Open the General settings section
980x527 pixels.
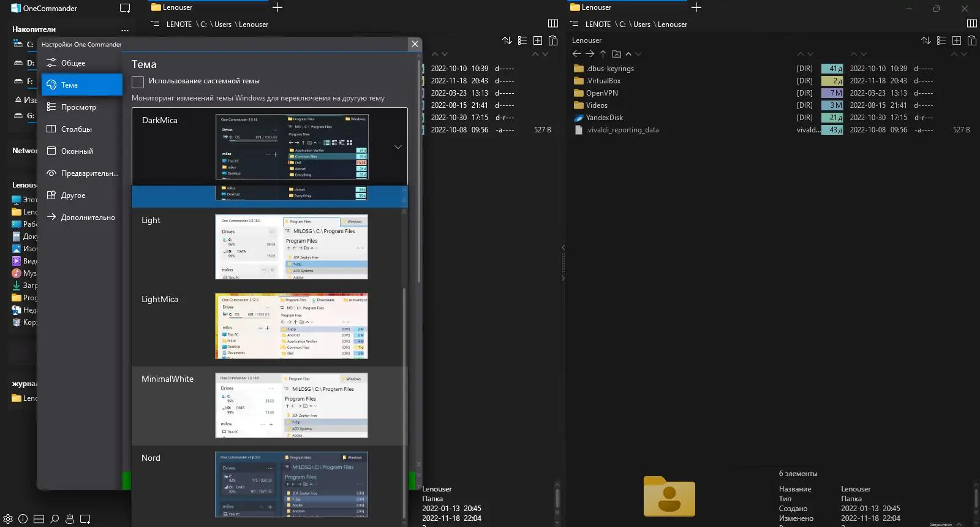click(x=82, y=63)
